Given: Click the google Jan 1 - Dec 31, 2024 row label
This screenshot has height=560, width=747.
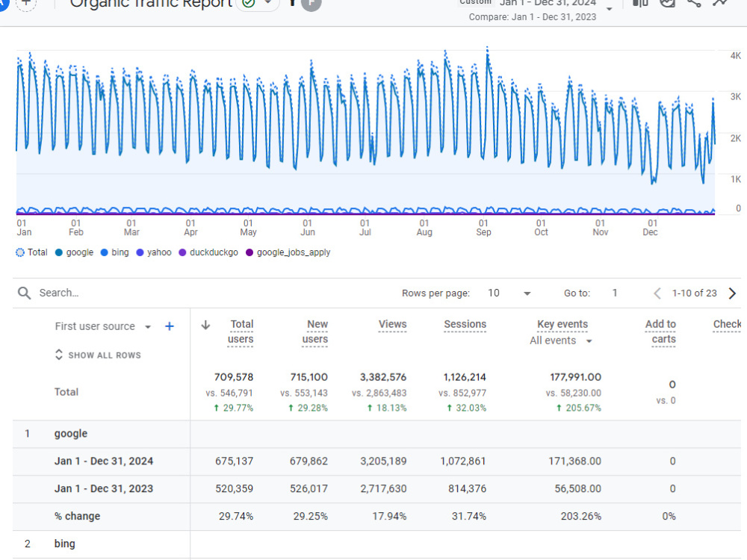Looking at the screenshot, I should tap(104, 461).
